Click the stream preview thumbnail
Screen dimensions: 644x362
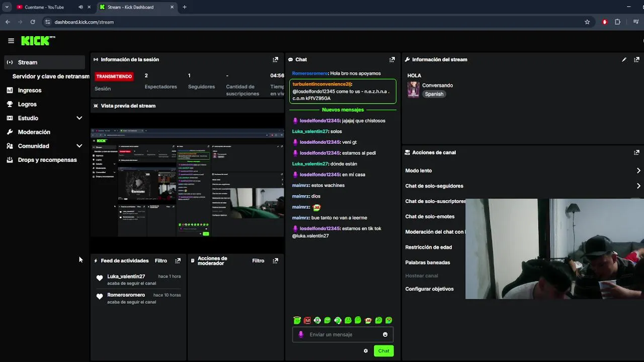[x=187, y=183]
